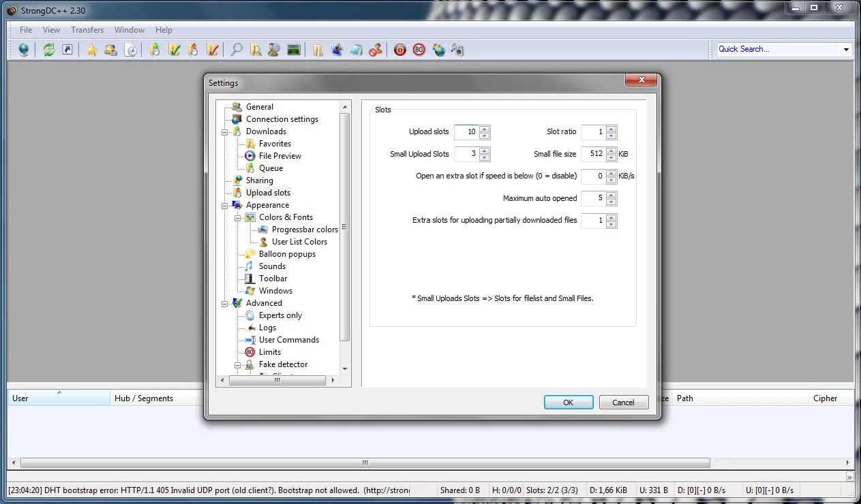Collapse the Colors & Fonts tree node
The width and height of the screenshot is (861, 504).
point(238,217)
